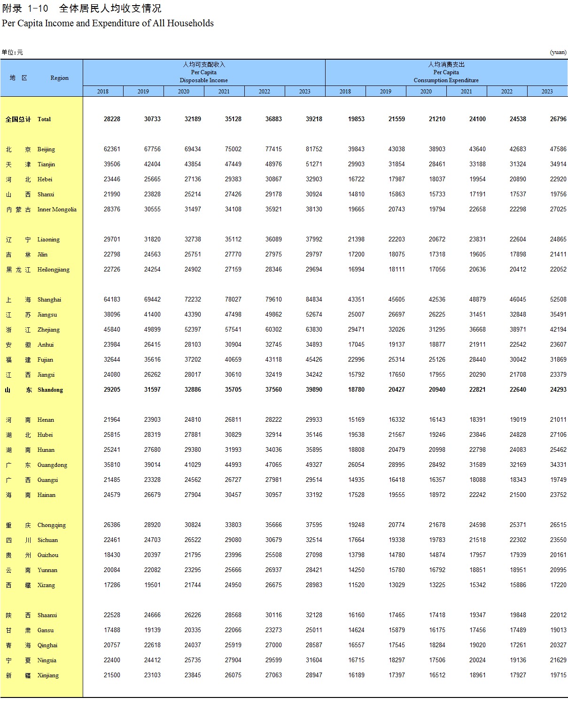The height and width of the screenshot is (728, 568).
Task: Click the title 'Per Capita Income and Expenditure of All Households'
Action: (x=108, y=23)
